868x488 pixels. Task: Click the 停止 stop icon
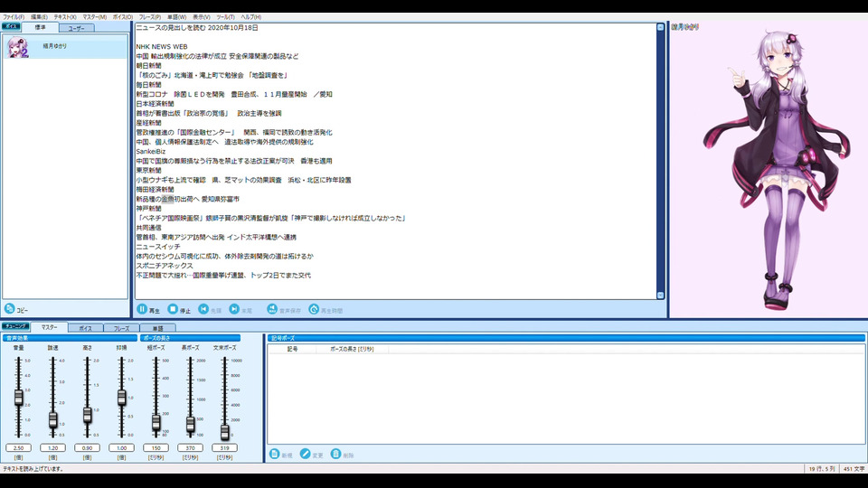pyautogui.click(x=173, y=309)
